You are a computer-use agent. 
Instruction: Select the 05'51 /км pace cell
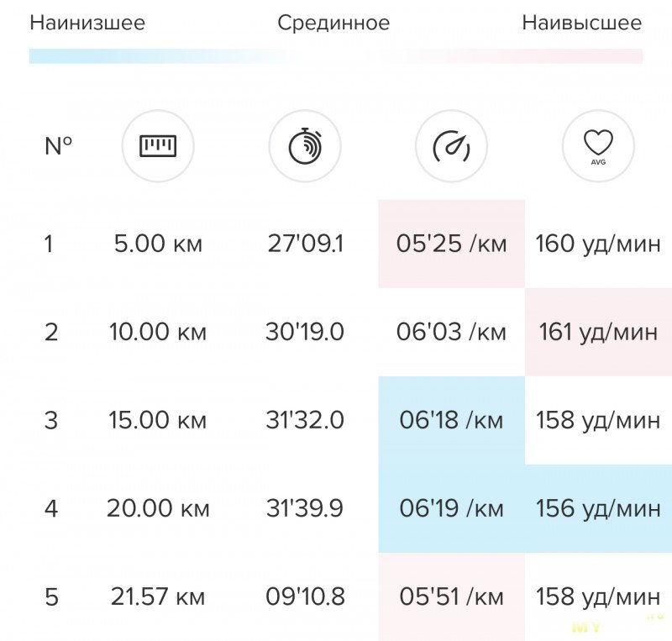pos(451,596)
